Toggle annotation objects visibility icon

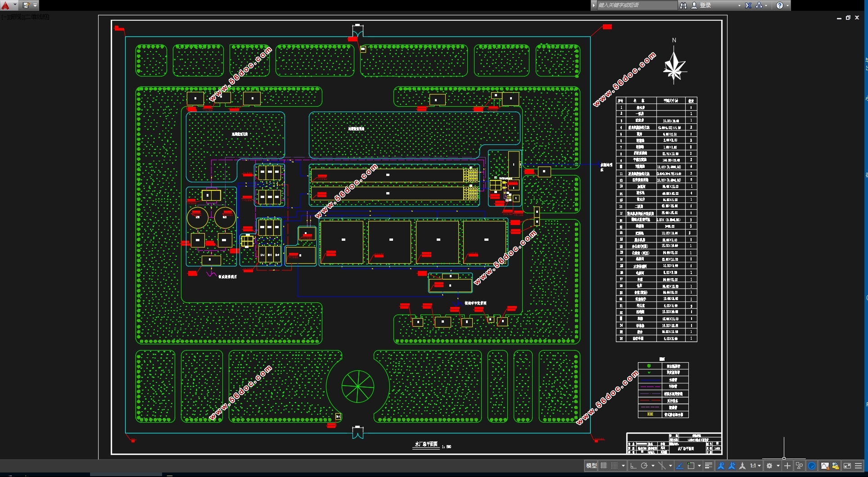[721, 466]
